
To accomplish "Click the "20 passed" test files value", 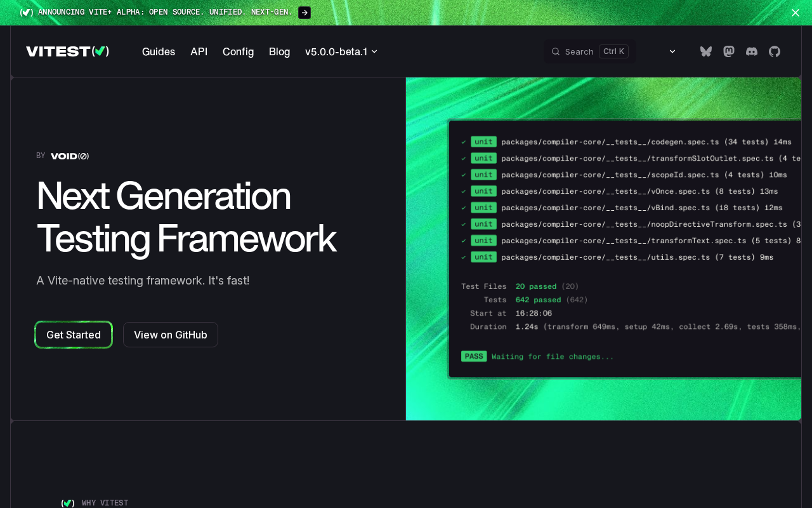I will tap(536, 286).
